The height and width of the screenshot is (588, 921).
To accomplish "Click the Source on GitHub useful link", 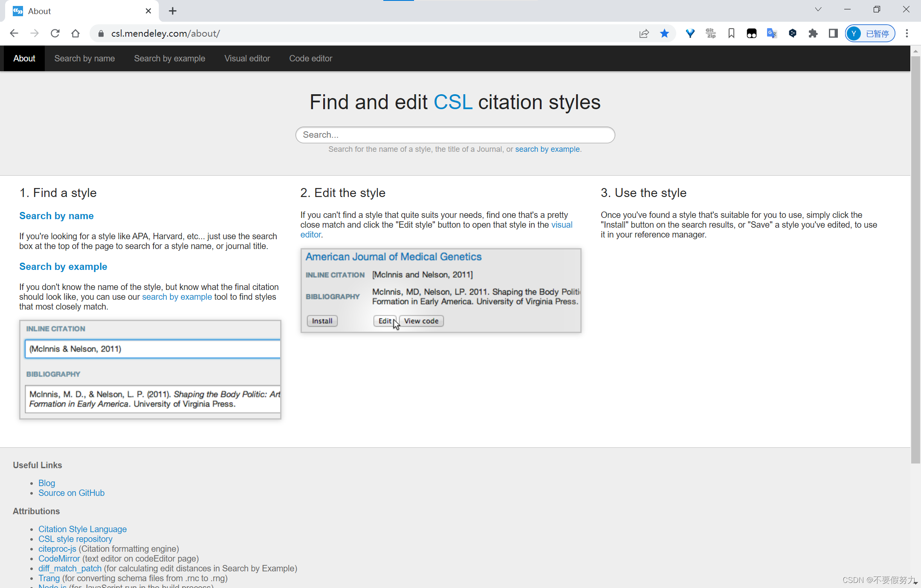I will (x=71, y=492).
